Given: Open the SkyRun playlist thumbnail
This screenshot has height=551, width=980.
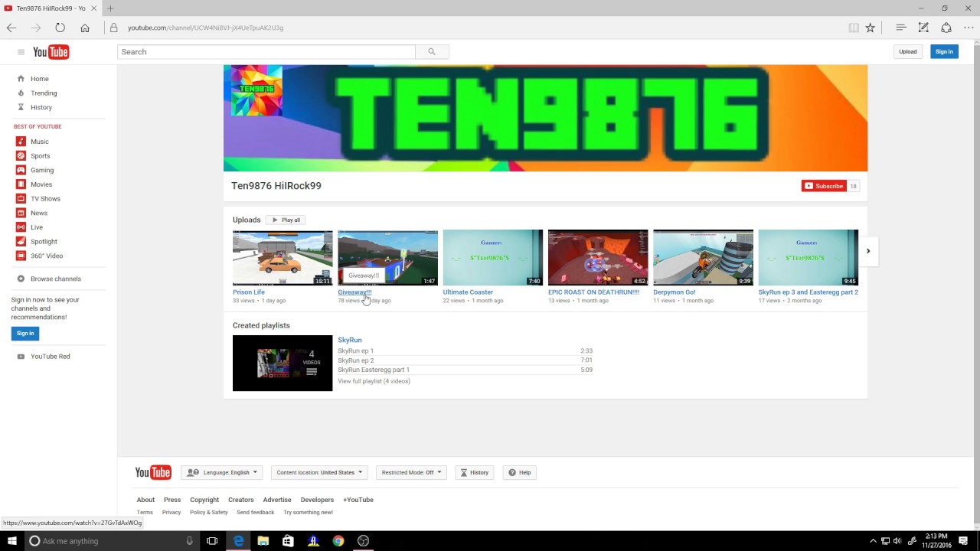Looking at the screenshot, I should pos(283,363).
